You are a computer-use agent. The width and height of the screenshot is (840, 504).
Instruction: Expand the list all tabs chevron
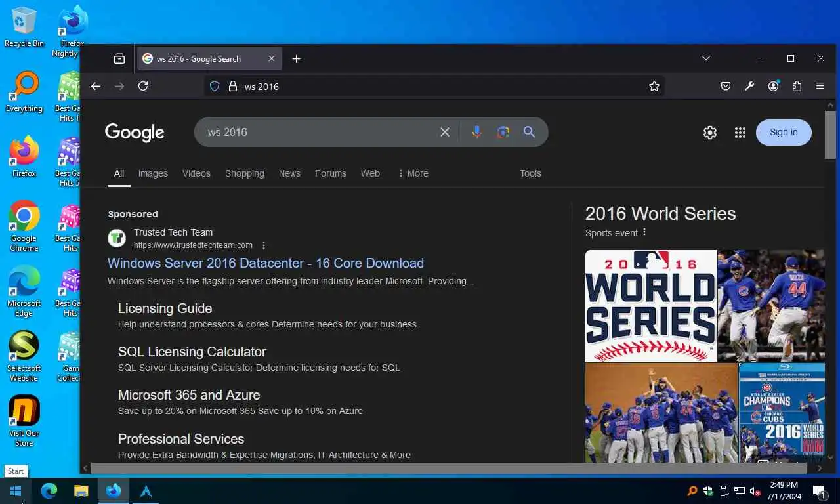pos(706,58)
